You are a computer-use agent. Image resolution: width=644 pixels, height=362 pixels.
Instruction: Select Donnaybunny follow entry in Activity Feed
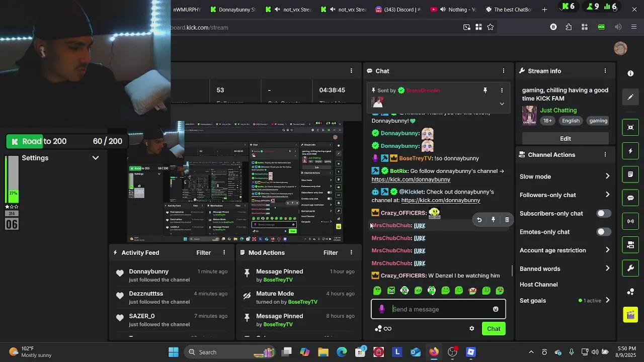[172, 276]
